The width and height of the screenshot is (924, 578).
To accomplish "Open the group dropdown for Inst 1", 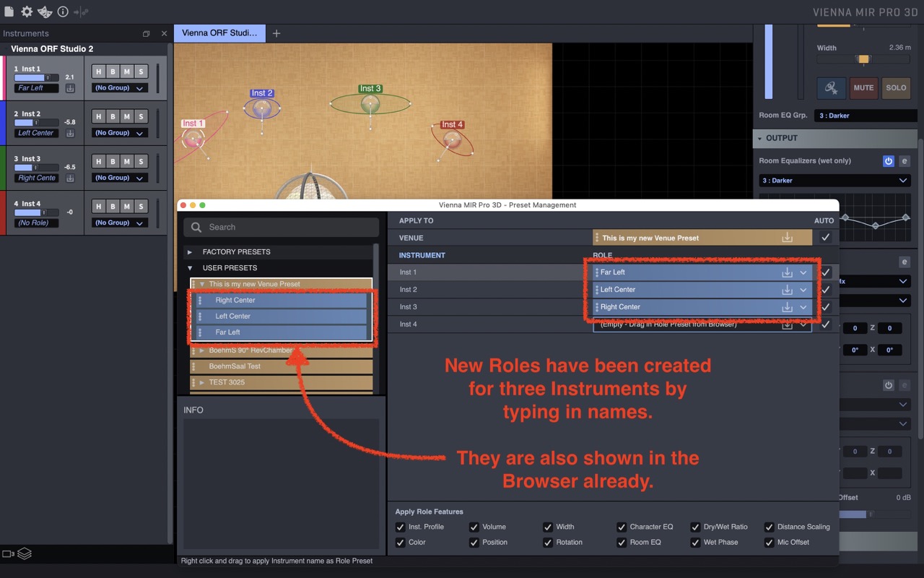I will click(x=120, y=88).
